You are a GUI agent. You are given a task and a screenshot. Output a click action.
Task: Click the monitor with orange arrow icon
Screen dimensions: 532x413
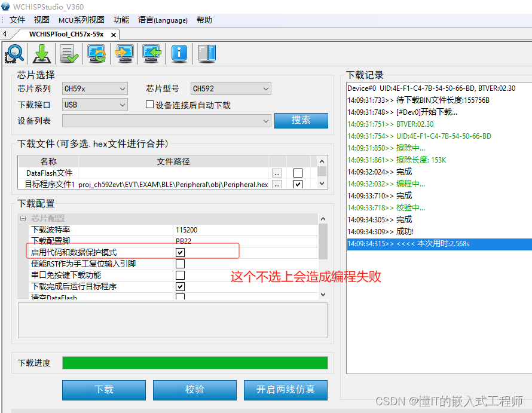click(124, 54)
